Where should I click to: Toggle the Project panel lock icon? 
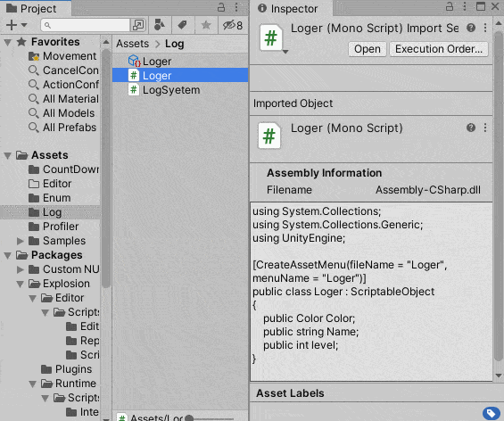[x=221, y=7]
